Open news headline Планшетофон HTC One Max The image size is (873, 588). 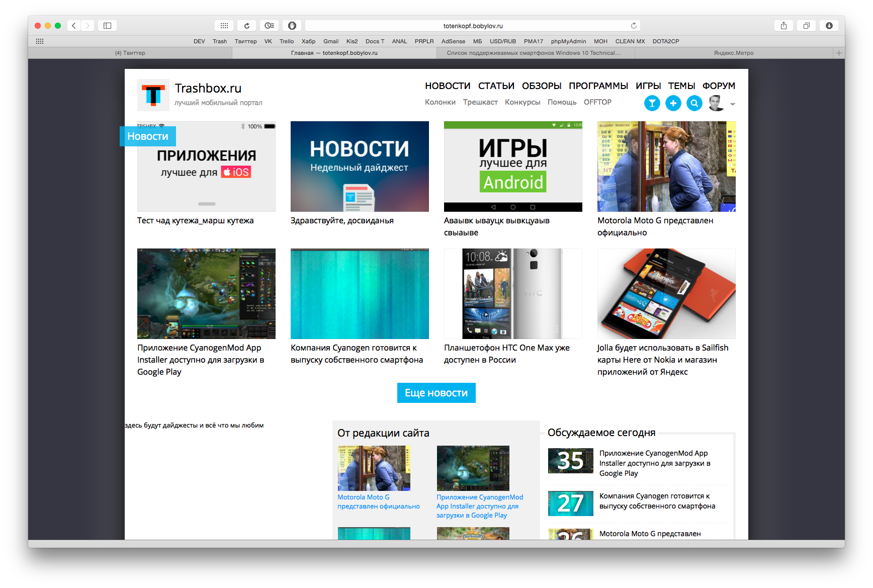[x=507, y=354]
